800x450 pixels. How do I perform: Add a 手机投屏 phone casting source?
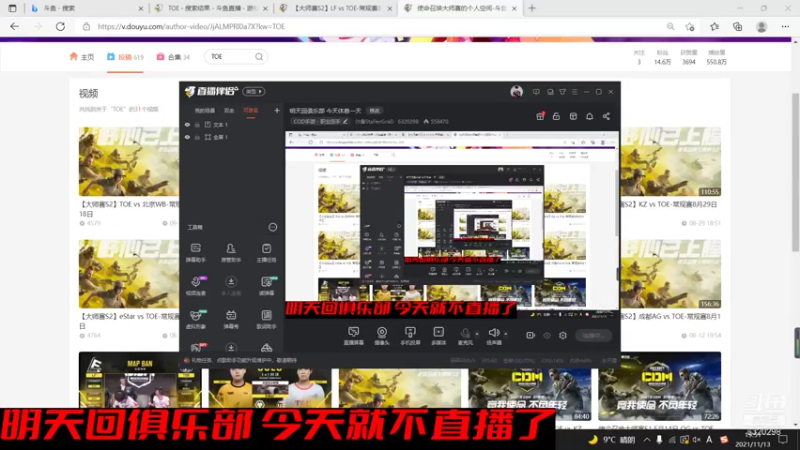tap(410, 336)
